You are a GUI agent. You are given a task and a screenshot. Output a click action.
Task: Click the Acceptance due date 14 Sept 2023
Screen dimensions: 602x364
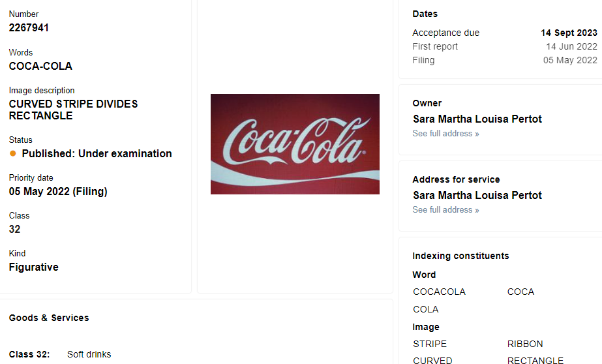tap(569, 33)
